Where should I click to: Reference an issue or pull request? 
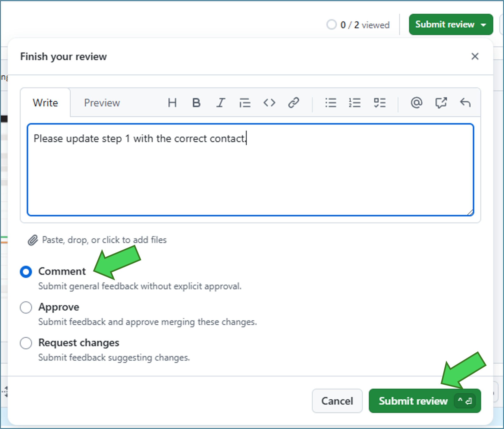tap(441, 103)
